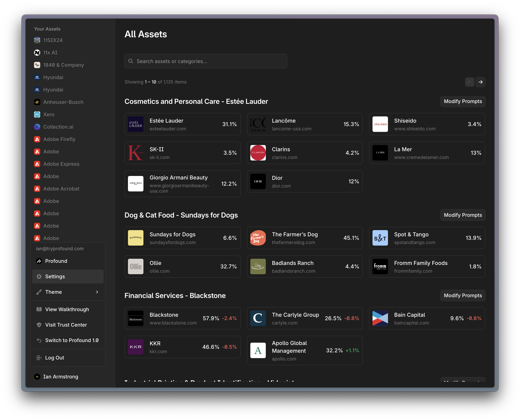The image size is (520, 420).
Task: Click the Visit Trust Center shield icon
Action: tap(39, 325)
